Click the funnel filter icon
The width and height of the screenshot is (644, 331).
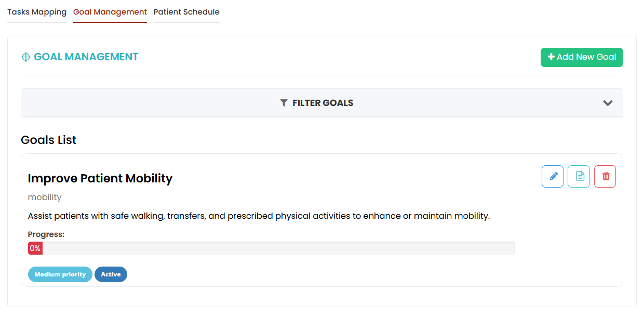pos(284,103)
